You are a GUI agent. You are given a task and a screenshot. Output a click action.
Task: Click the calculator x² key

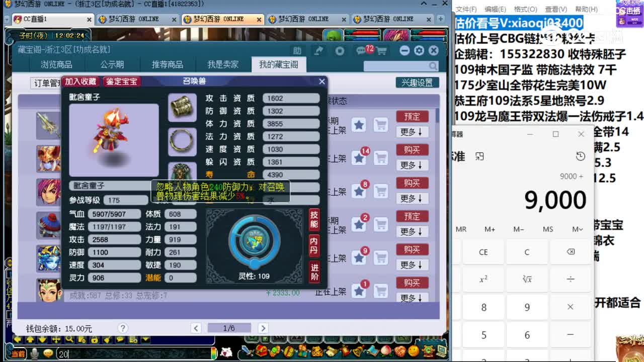pos(484,279)
